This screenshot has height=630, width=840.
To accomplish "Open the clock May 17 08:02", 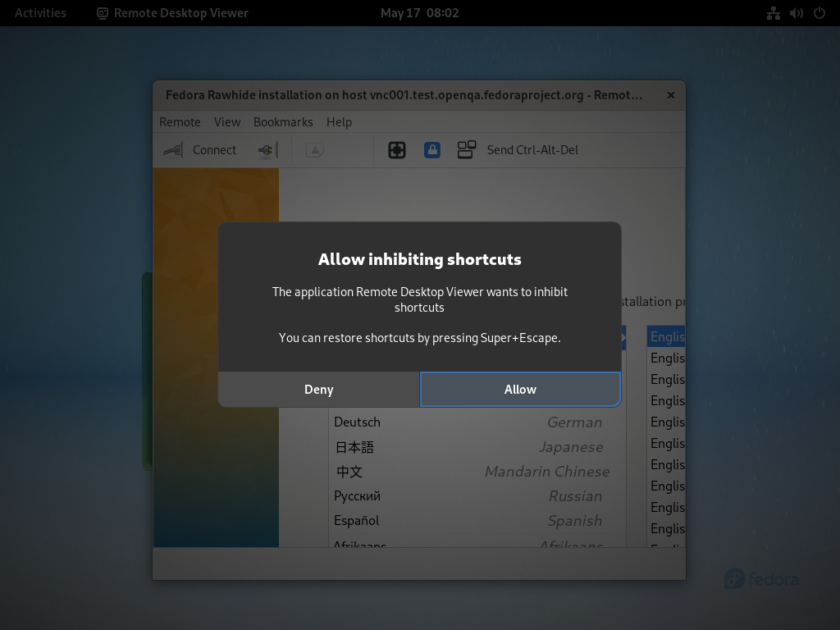I will [x=419, y=13].
